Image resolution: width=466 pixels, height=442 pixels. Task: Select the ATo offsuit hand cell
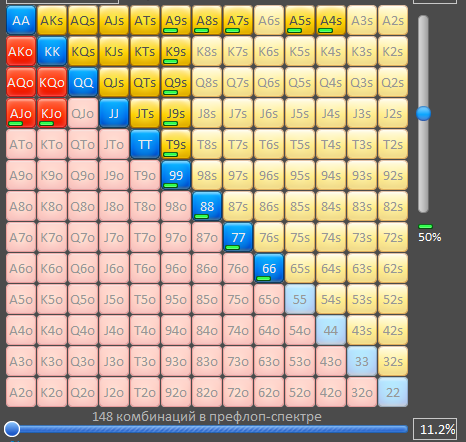click(21, 144)
